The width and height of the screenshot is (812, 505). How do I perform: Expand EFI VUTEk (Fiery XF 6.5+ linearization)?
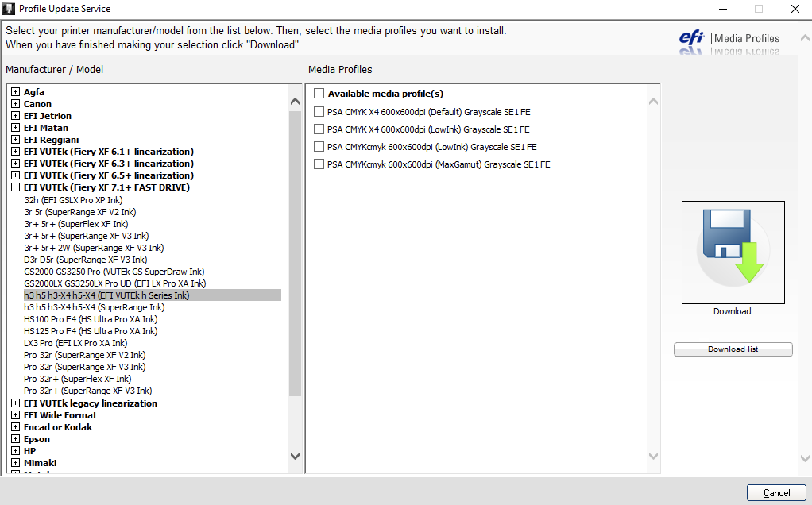click(15, 175)
